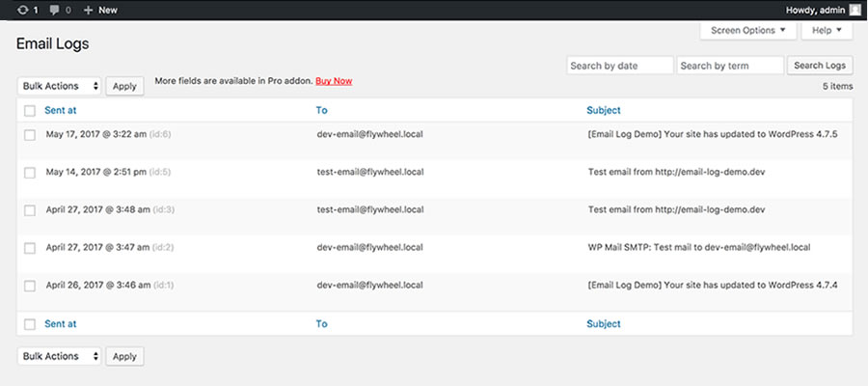Tick checkbox for April 26, 2017 email

(x=30, y=286)
